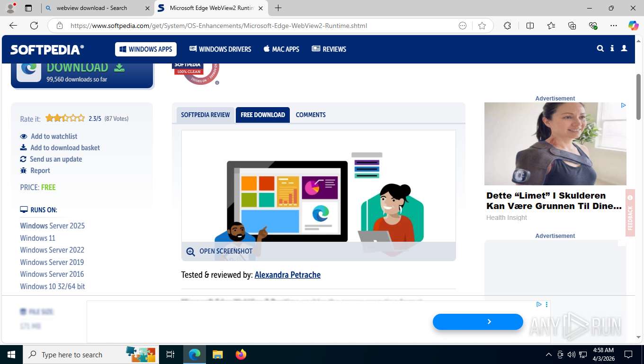Open the feedback smiley icon in address bar
This screenshot has width=644, height=364.
pyautogui.click(x=463, y=26)
